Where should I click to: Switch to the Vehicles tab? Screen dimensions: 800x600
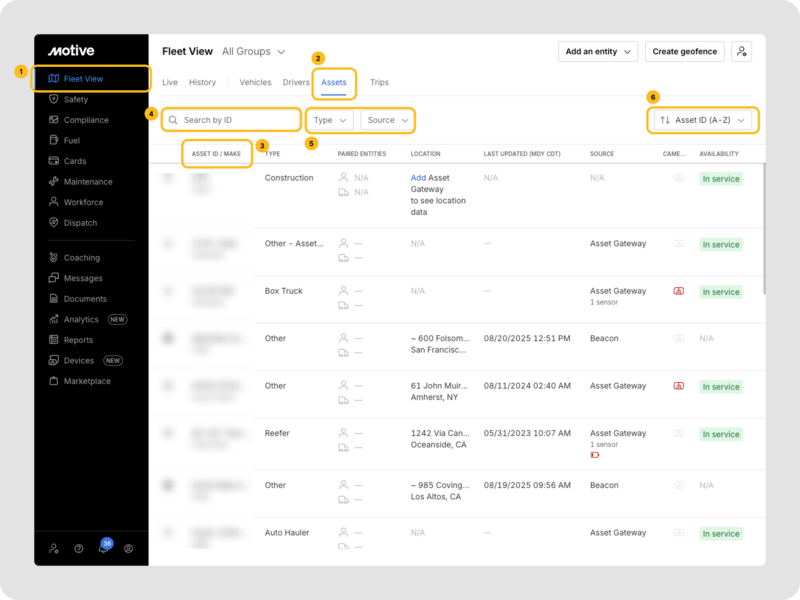pyautogui.click(x=255, y=82)
